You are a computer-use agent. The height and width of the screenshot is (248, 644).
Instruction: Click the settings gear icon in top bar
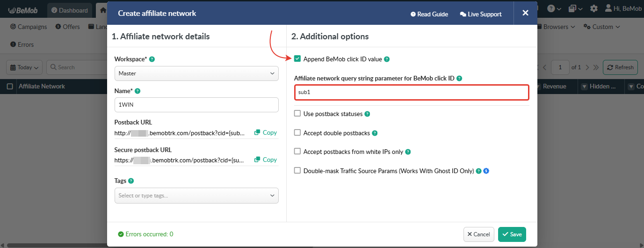[593, 8]
